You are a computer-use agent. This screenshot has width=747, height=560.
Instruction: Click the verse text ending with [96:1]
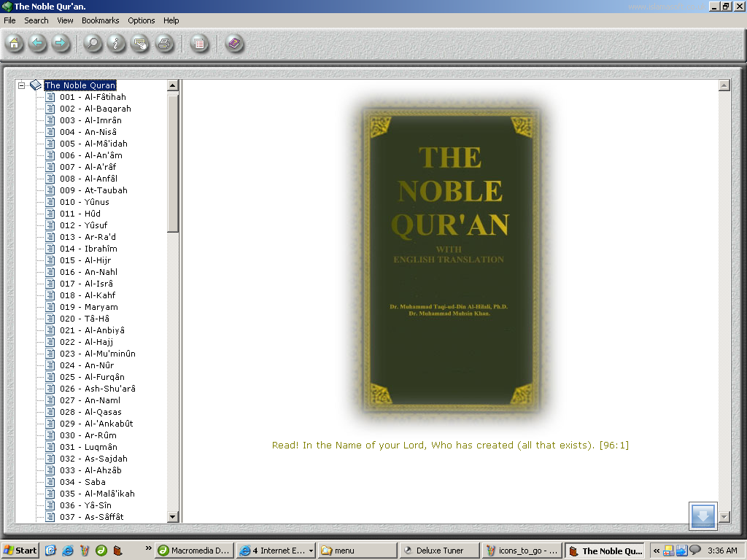click(x=450, y=446)
